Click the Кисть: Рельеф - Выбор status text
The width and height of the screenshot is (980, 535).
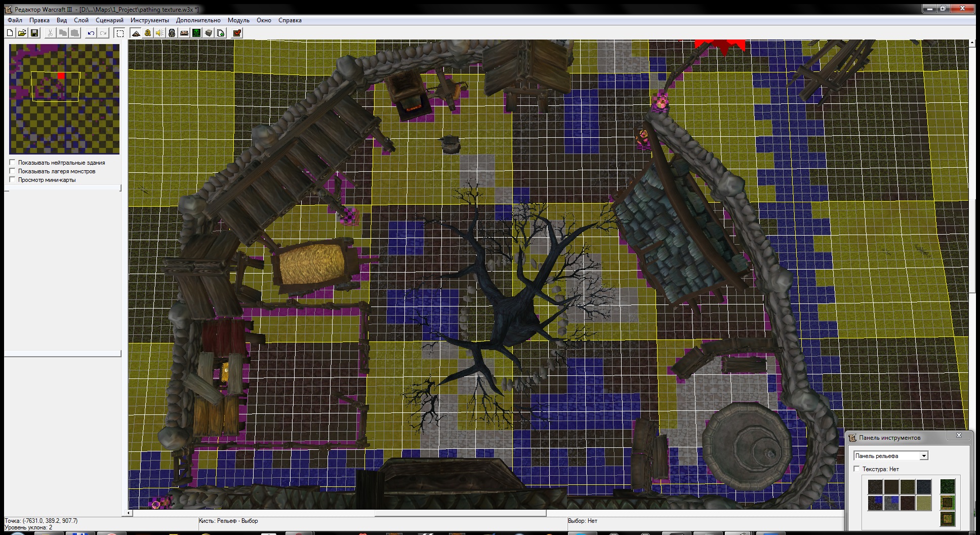click(x=228, y=521)
